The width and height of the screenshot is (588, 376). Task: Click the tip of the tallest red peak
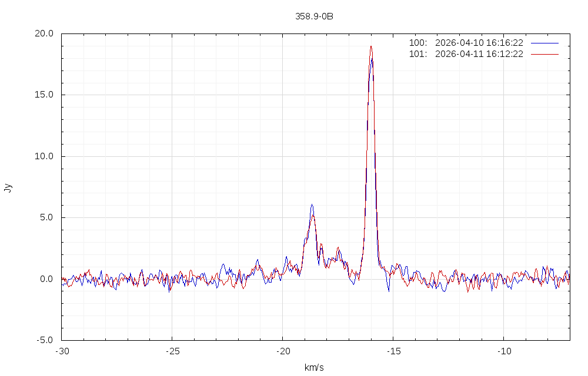[371, 46]
